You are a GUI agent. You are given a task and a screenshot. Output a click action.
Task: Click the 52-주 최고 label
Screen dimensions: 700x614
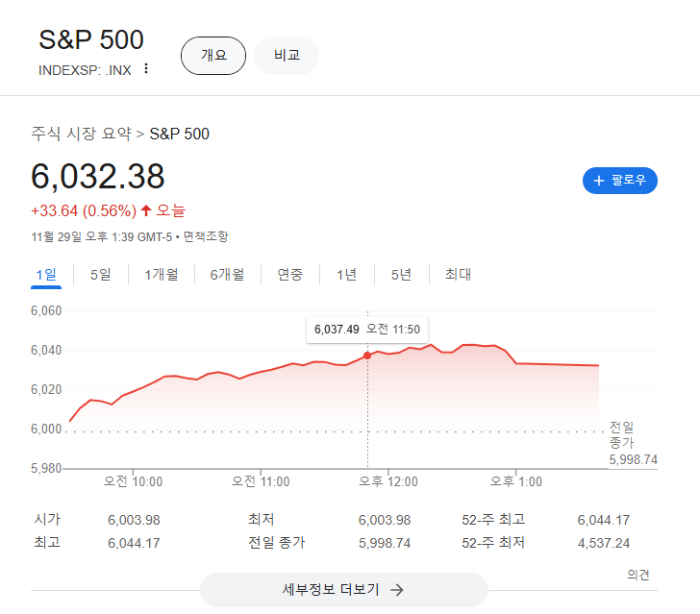493,520
